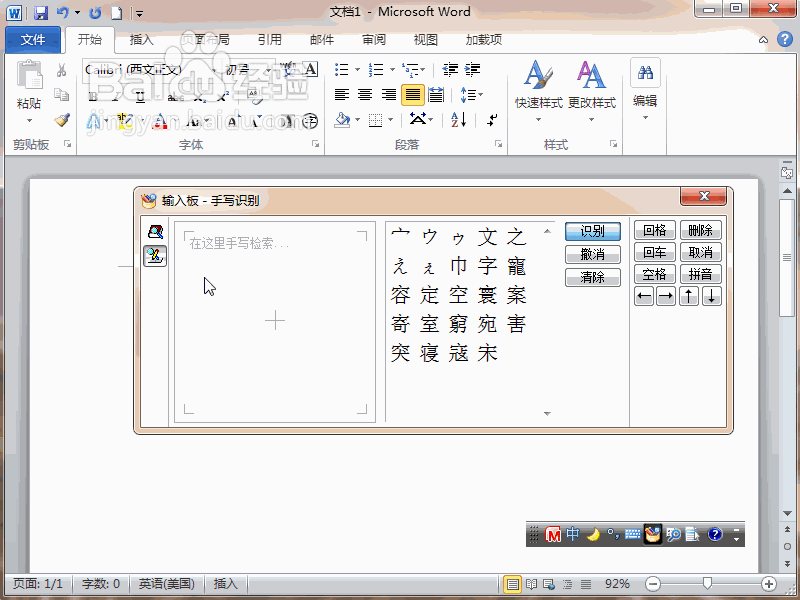The image size is (800, 600).
Task: Click the Format Painter brush icon
Action: [x=62, y=120]
